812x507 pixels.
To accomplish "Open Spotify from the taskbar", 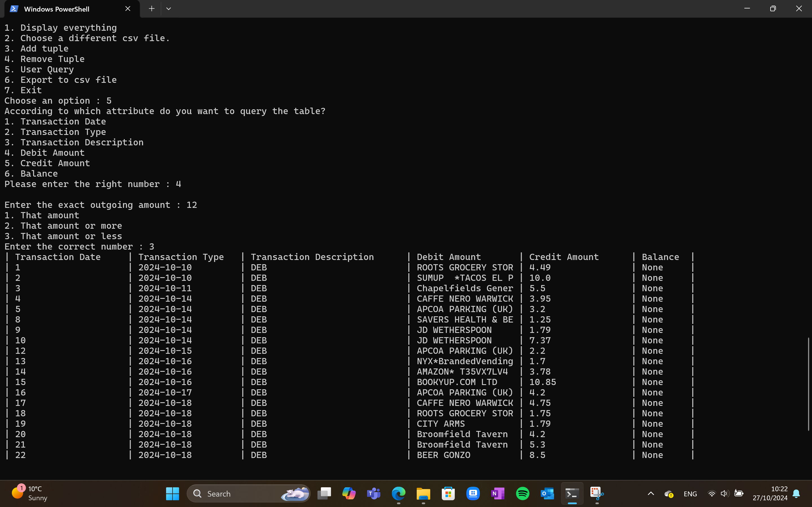I will click(x=522, y=493).
